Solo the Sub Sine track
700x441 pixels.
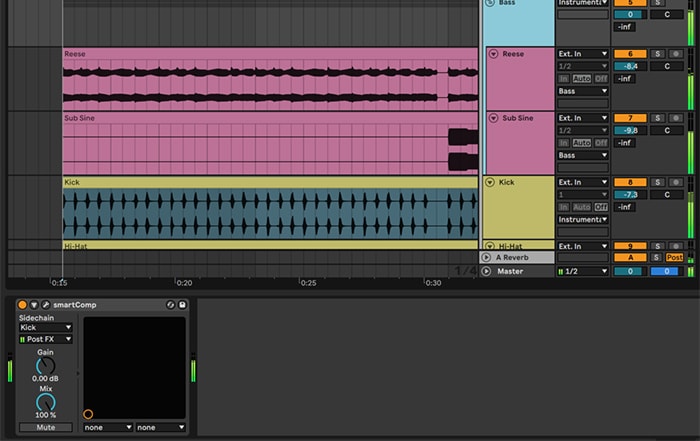tap(657, 118)
